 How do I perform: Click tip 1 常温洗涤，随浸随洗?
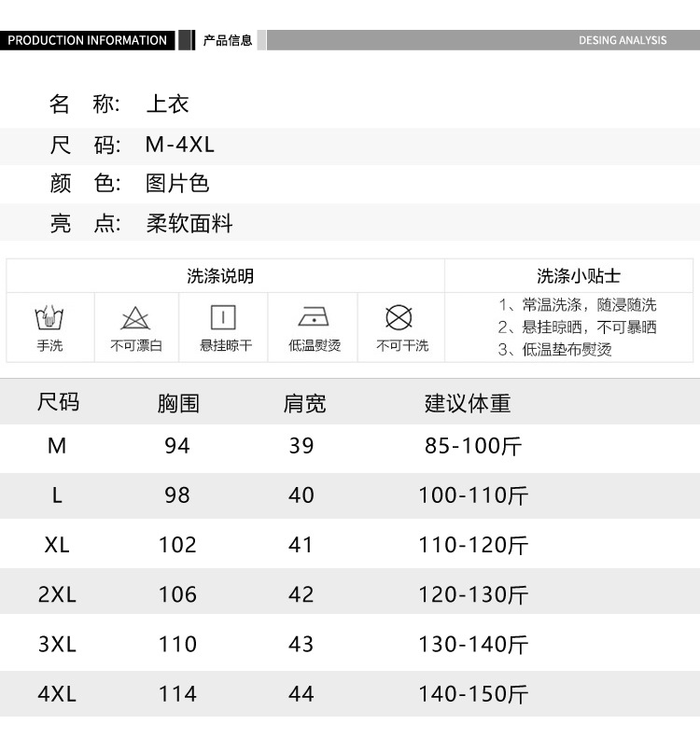(x=578, y=304)
